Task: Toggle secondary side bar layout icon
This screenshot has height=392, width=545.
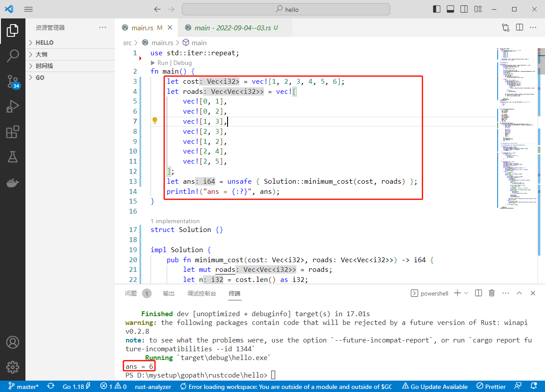Action: tap(463, 9)
